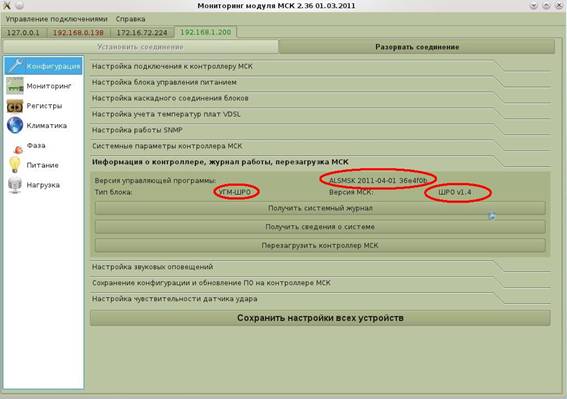This screenshot has width=567, height=399.
Task: Click the X application icon in title bar
Action: point(6,5)
